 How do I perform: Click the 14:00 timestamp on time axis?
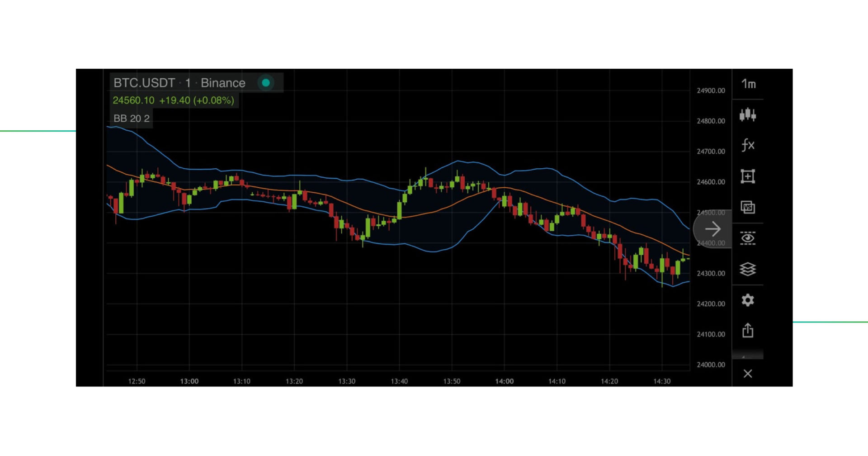tap(505, 381)
